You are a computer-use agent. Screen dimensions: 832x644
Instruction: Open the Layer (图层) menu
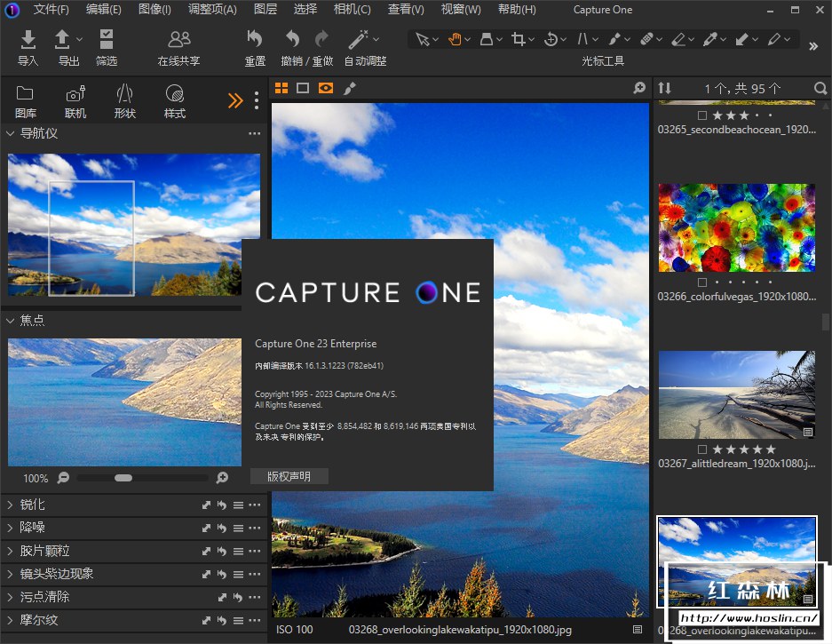265,10
